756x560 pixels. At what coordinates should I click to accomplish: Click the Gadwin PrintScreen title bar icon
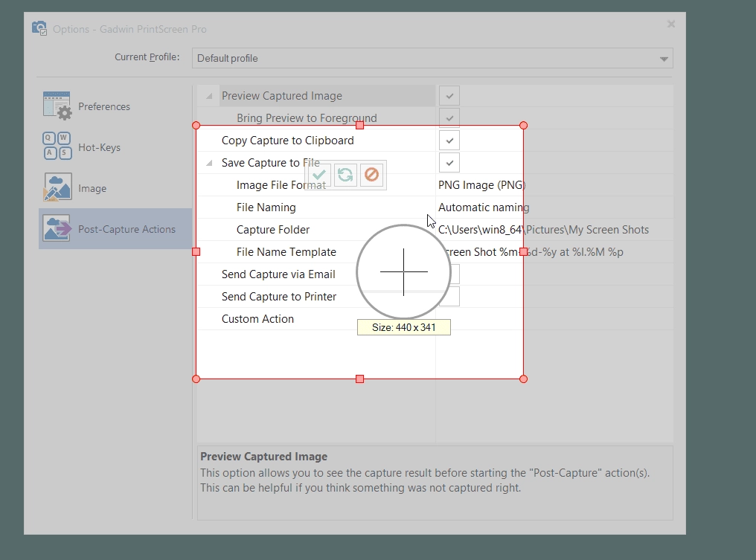[x=39, y=28]
